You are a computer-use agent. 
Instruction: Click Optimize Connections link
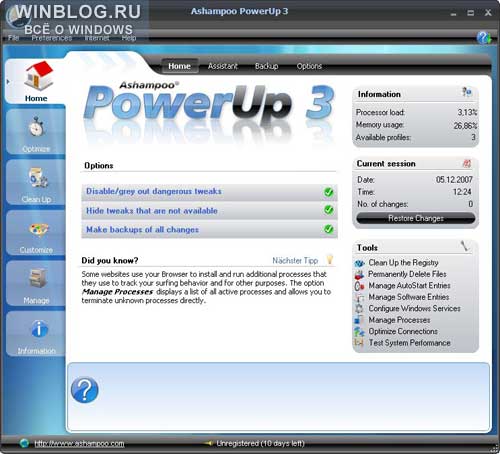[x=403, y=331]
